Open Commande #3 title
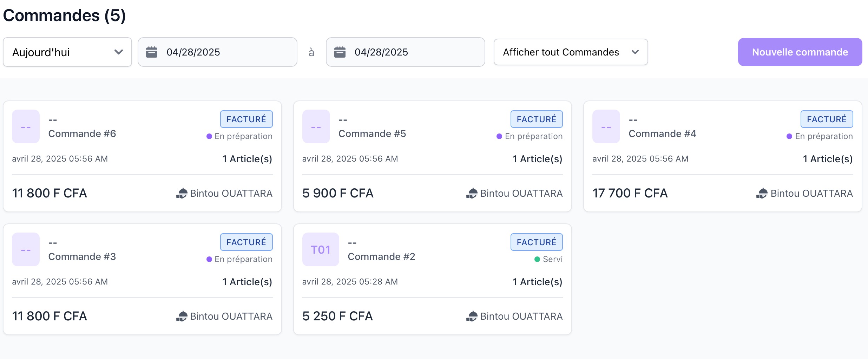868x359 pixels. pos(82,256)
